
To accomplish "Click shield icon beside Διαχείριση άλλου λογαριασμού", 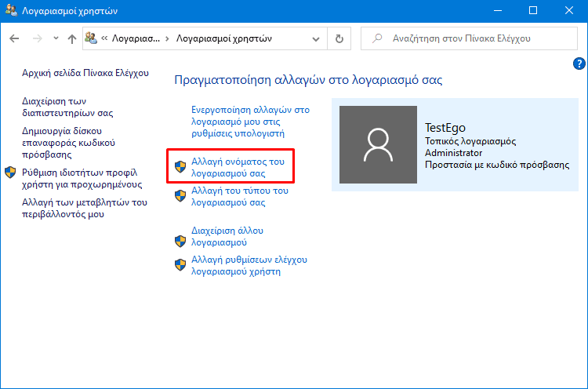I will click(180, 242).
